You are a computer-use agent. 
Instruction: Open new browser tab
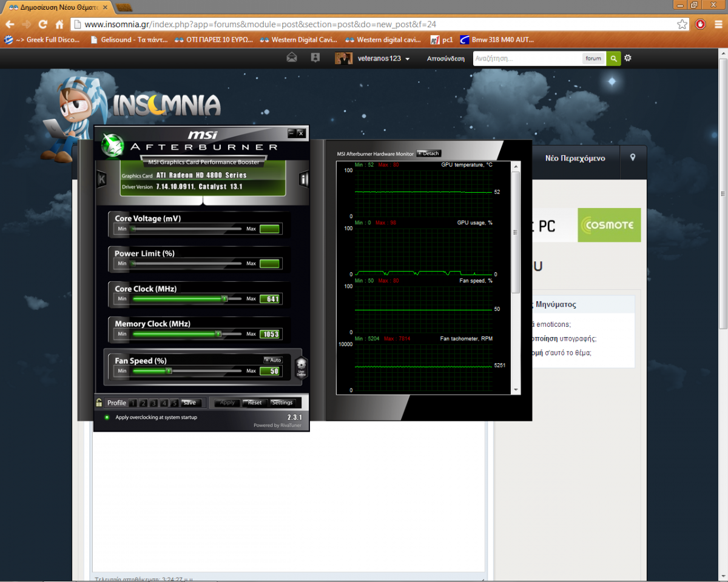pyautogui.click(x=124, y=7)
